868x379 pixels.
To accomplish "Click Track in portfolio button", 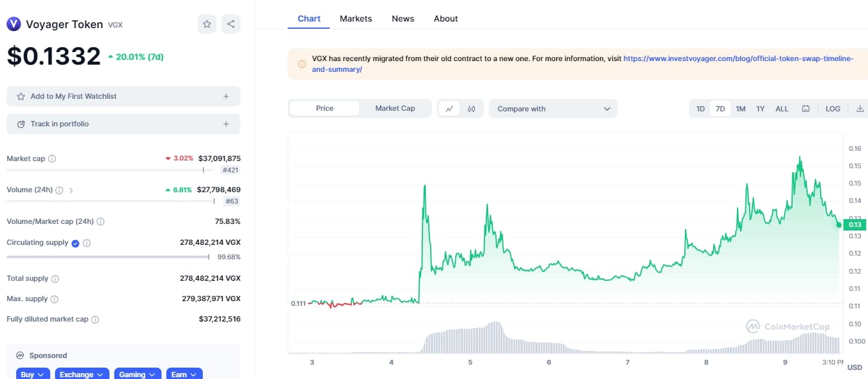I will pos(123,124).
